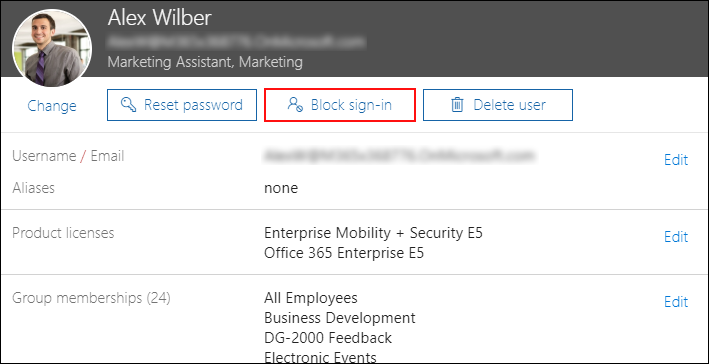Click the Change link under the photo
The width and height of the screenshot is (709, 364).
[x=52, y=106]
